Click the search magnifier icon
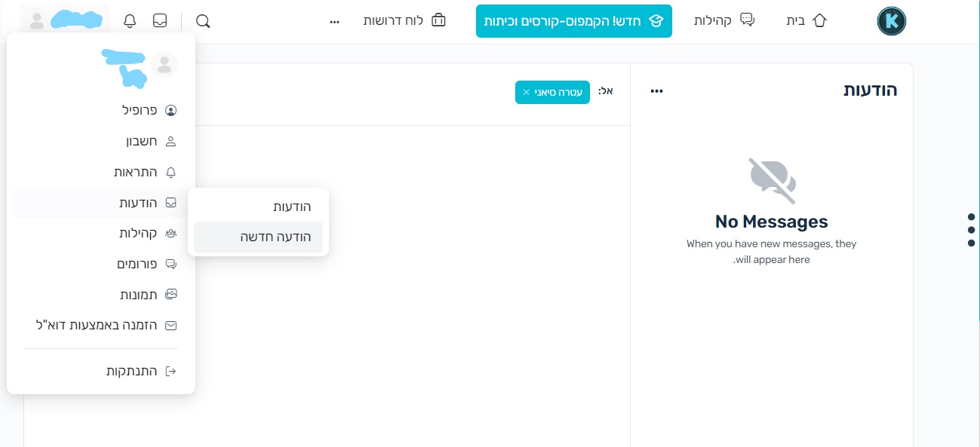Viewport: 980px width, 447px height. (202, 21)
